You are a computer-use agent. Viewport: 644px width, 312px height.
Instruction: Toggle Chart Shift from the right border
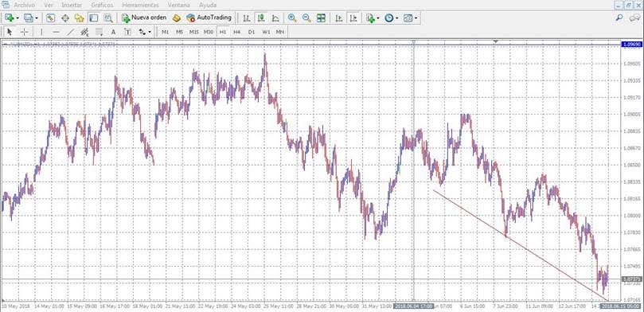[x=353, y=18]
